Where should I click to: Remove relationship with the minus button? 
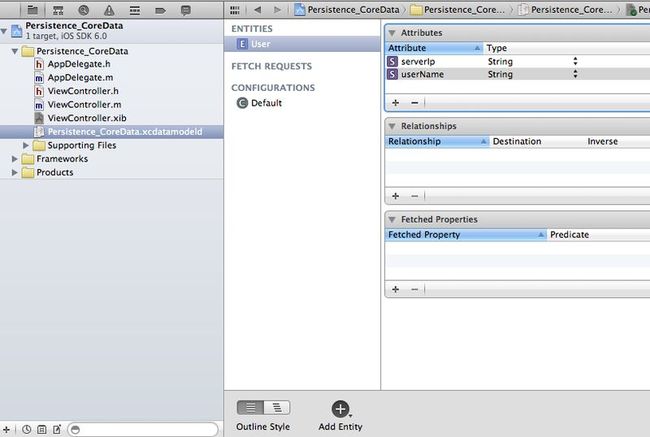pos(415,196)
